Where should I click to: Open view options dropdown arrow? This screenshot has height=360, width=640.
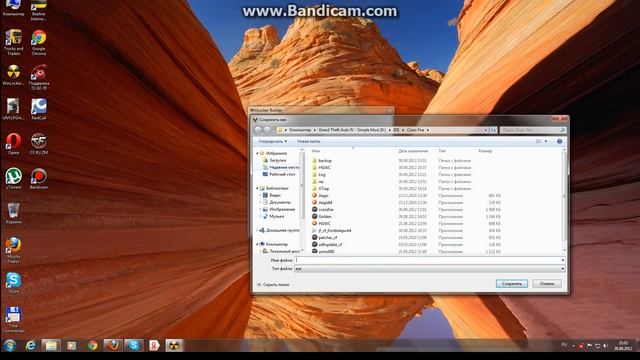[x=546, y=141]
